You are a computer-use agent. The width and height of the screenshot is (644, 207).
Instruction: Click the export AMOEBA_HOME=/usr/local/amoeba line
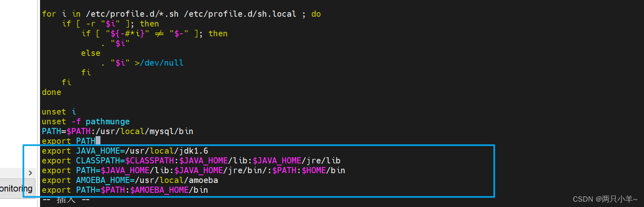(x=129, y=180)
